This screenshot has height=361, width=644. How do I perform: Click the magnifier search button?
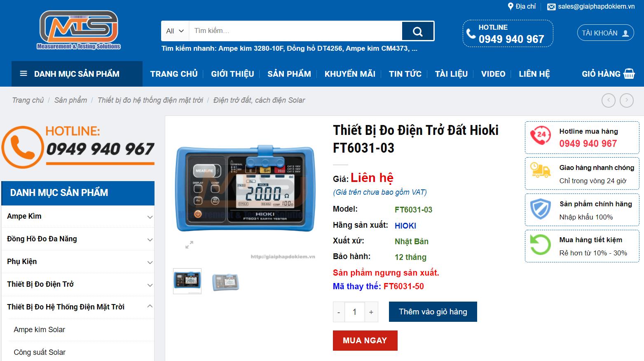tap(418, 31)
